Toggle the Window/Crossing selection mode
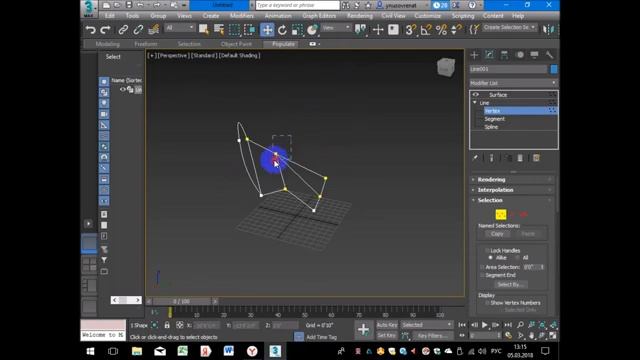640x360 pixels. point(249,29)
